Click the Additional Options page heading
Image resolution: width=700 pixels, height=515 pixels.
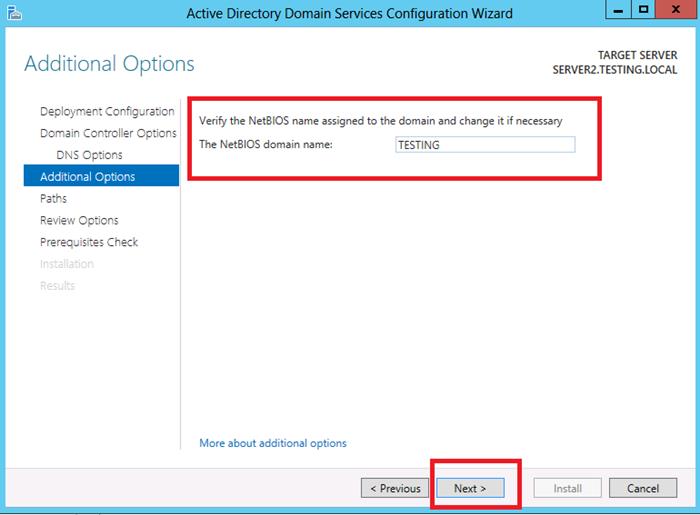(109, 64)
